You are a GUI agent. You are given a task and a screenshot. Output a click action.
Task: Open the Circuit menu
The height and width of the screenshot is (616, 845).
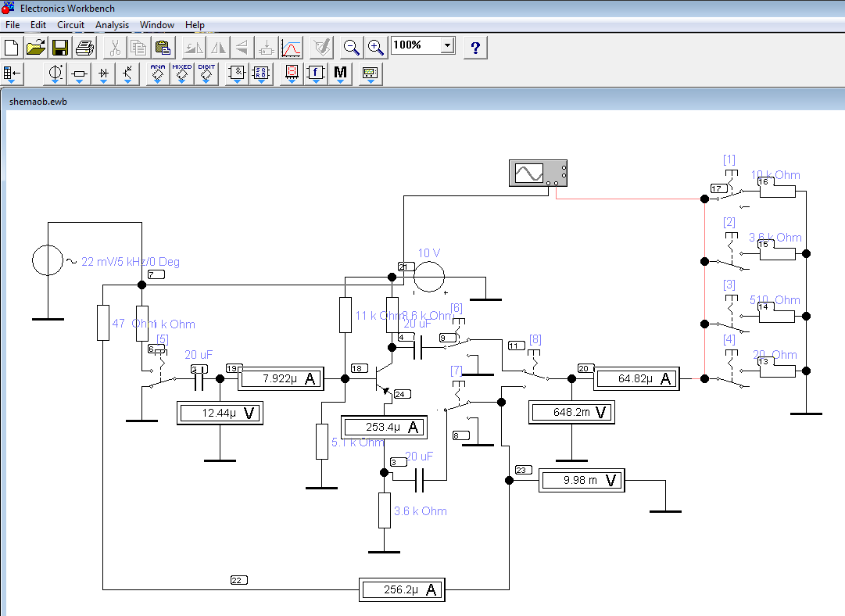70,25
